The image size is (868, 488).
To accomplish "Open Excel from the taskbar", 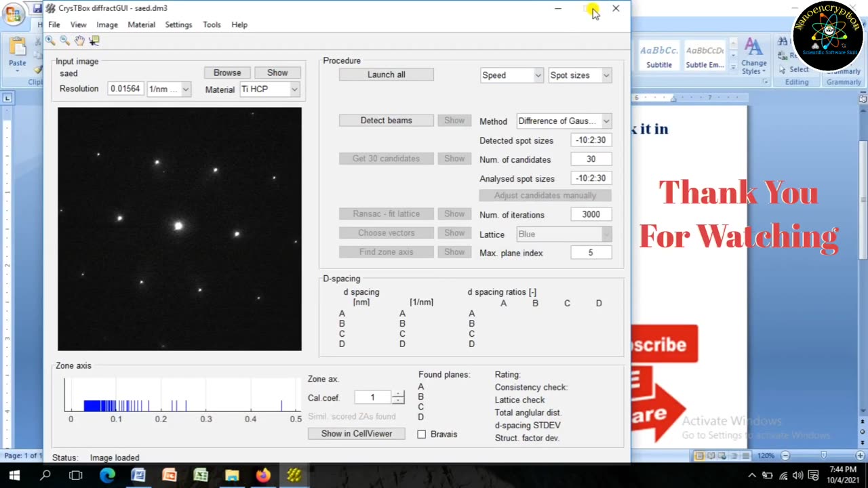I will click(201, 476).
